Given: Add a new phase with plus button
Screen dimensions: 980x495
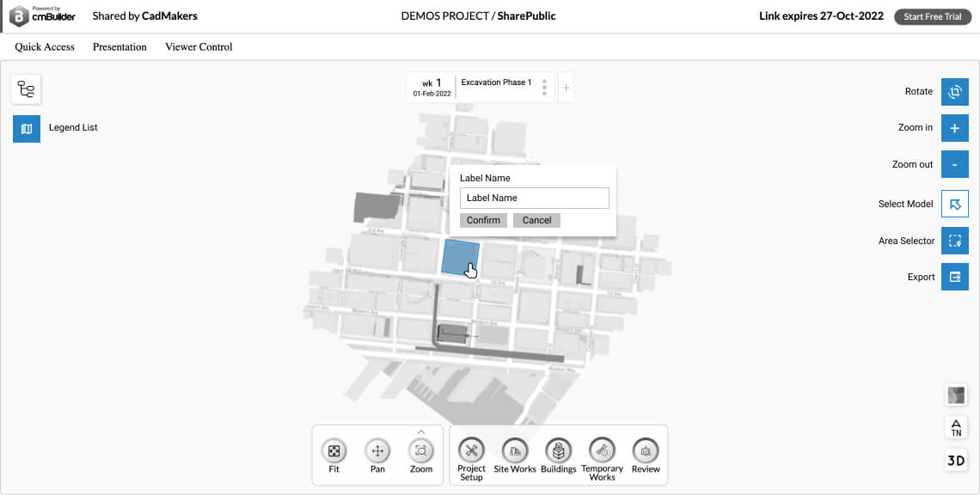Looking at the screenshot, I should point(566,88).
